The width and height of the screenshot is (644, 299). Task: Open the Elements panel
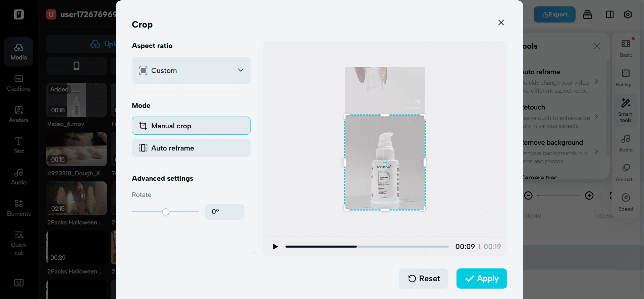pos(19,208)
